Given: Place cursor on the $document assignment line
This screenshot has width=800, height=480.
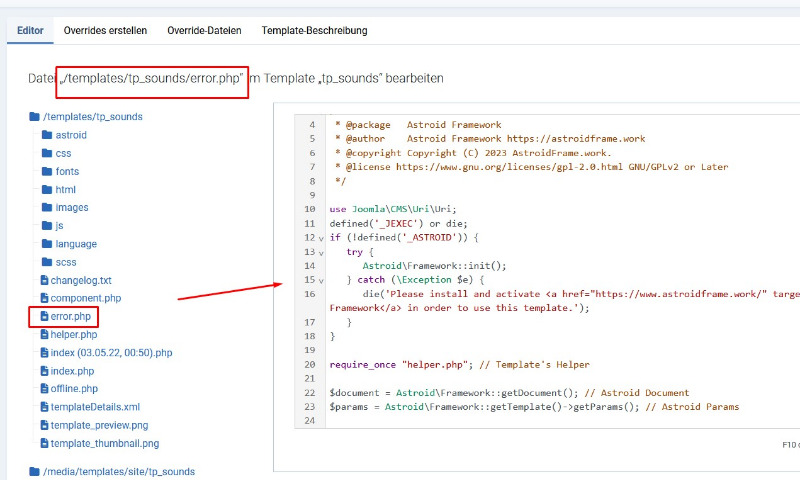Looking at the screenshot, I should coord(509,393).
